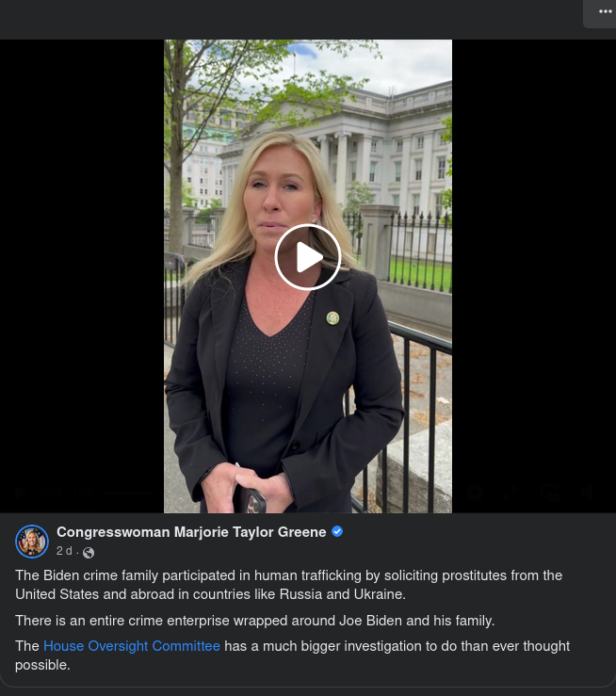The image size is (616, 696).
Task: Click the video elapsed time display
Action: (x=51, y=492)
